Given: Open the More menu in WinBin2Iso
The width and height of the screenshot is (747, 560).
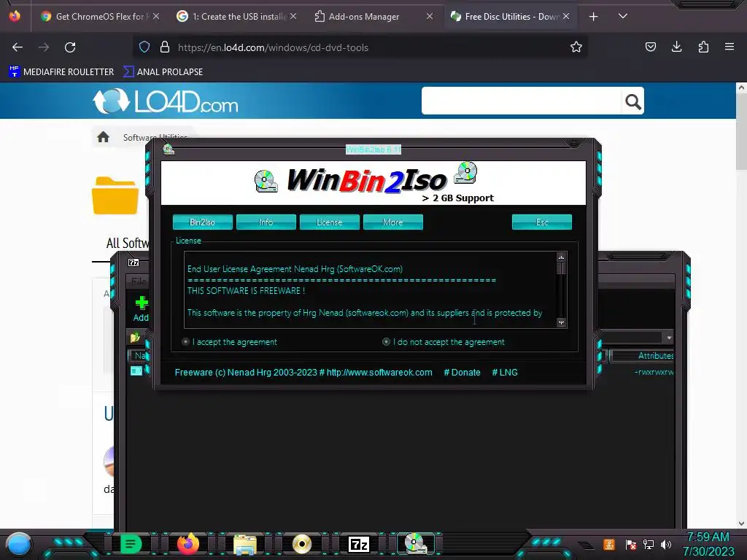Looking at the screenshot, I should click(392, 222).
